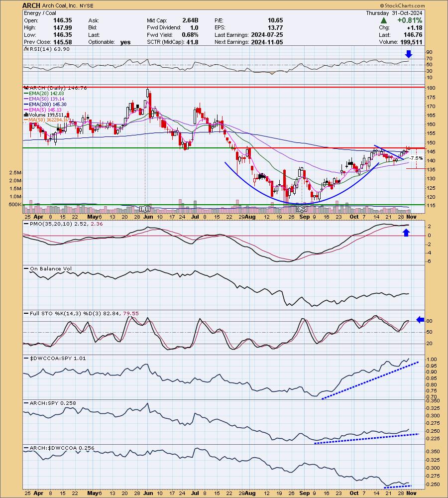The height and width of the screenshot is (498, 448).
Task: Click the Fwd Dividend value 1.0
Action: coord(194,27)
